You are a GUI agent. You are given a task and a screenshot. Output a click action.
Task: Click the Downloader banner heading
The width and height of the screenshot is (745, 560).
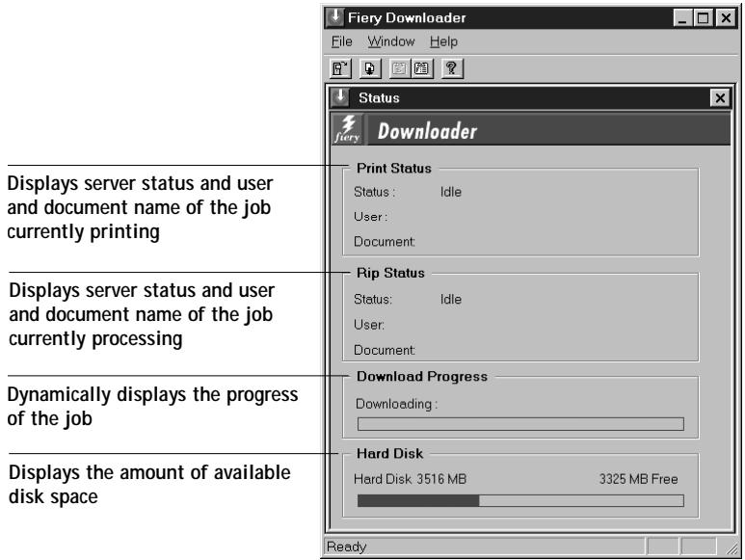click(x=427, y=131)
